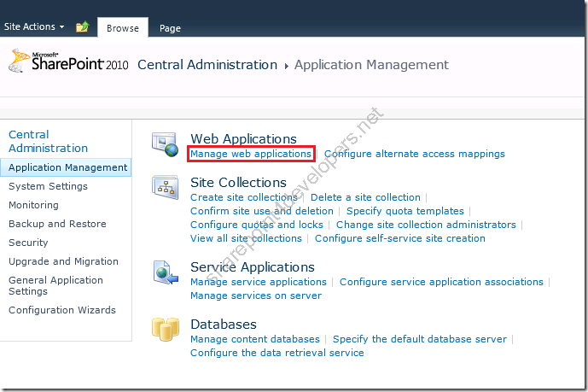Open Configure quotas and locks link
Viewport: 588px width, 392px height.
pyautogui.click(x=257, y=225)
